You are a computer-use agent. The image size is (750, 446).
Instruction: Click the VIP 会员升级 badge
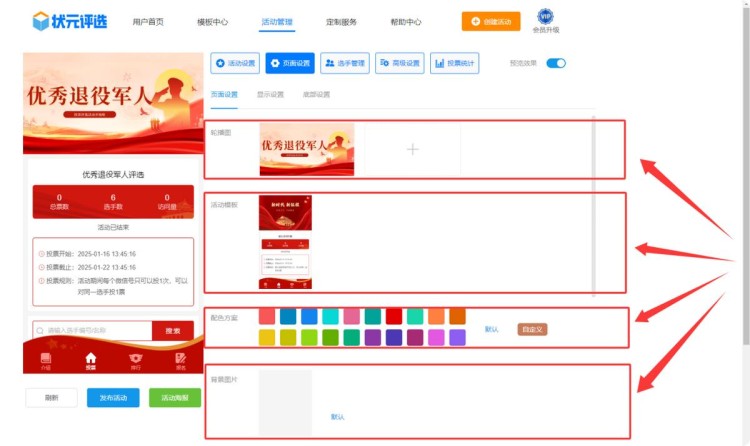[545, 21]
